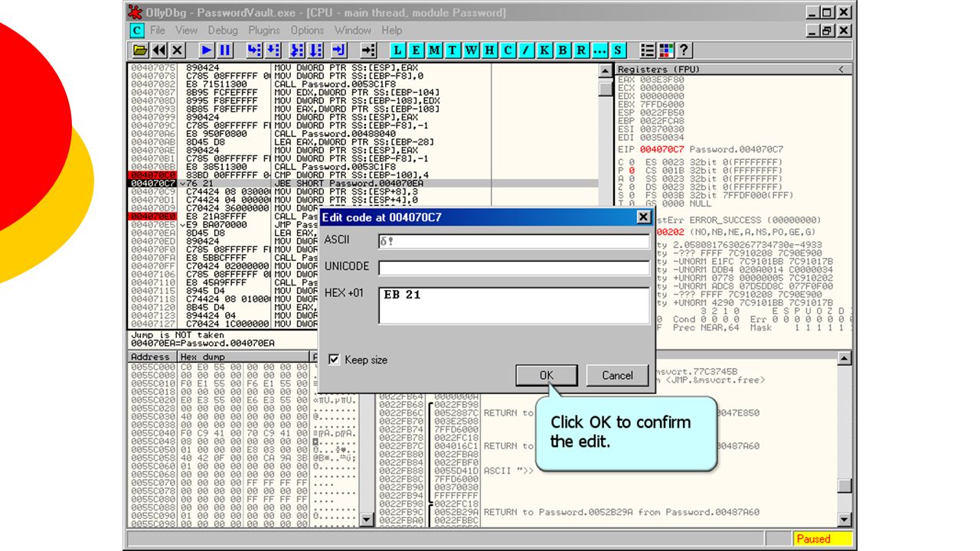
Task: Open Handles H button
Action: coord(490,51)
